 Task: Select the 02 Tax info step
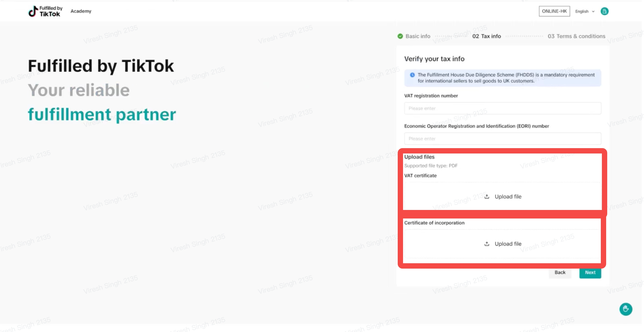[x=486, y=36]
